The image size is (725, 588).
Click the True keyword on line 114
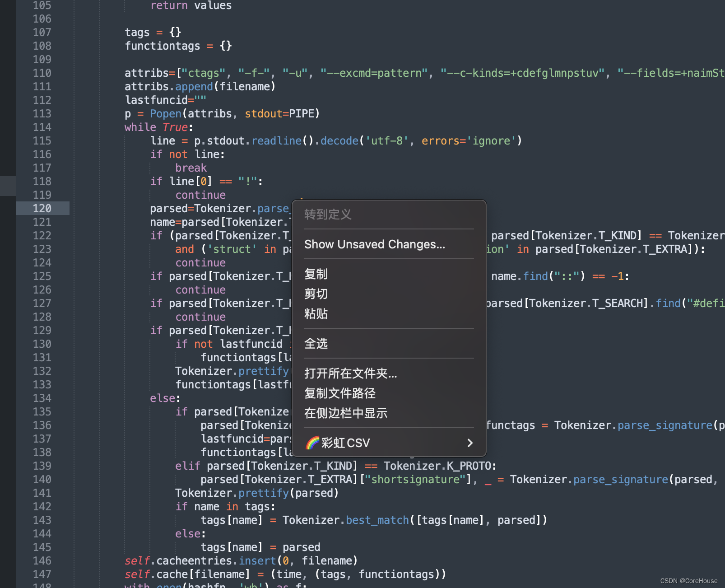174,127
